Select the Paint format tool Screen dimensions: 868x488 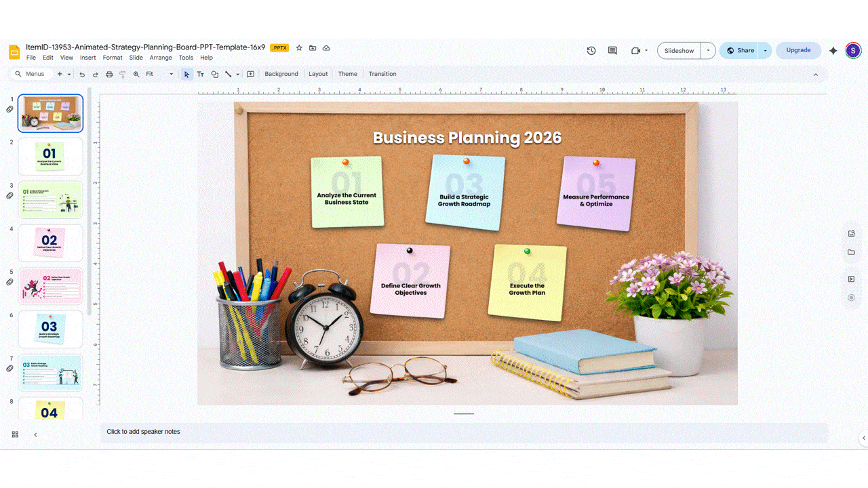(x=121, y=74)
